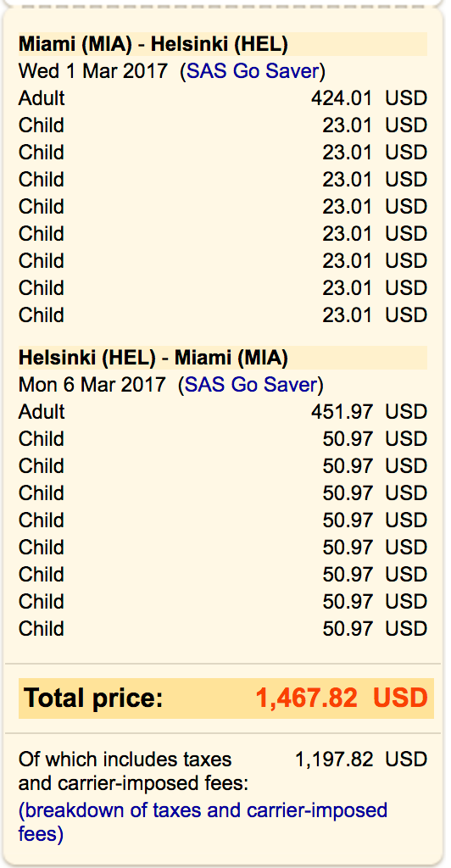The image size is (451, 868).
Task: Click first Child row priced 50.97 USD
Action: pyautogui.click(x=223, y=439)
